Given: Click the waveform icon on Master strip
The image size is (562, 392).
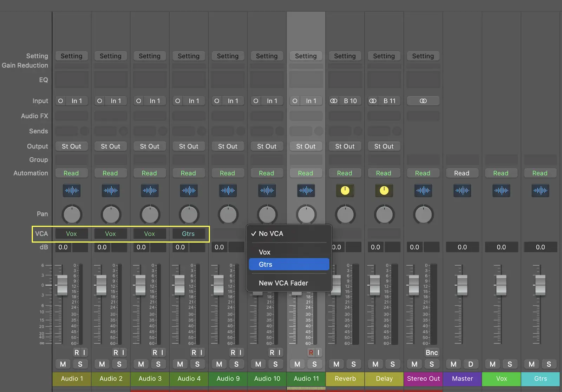Looking at the screenshot, I should pyautogui.click(x=462, y=191).
